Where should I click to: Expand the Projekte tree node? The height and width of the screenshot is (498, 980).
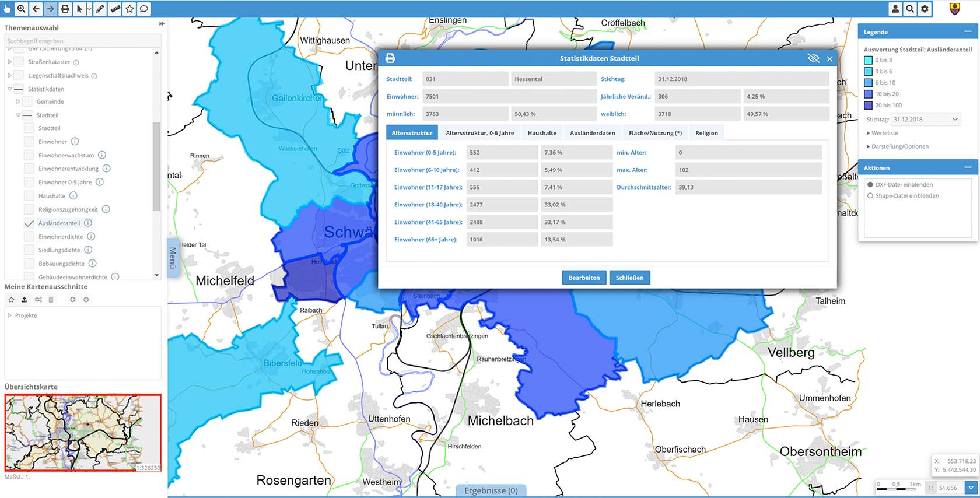[x=10, y=315]
